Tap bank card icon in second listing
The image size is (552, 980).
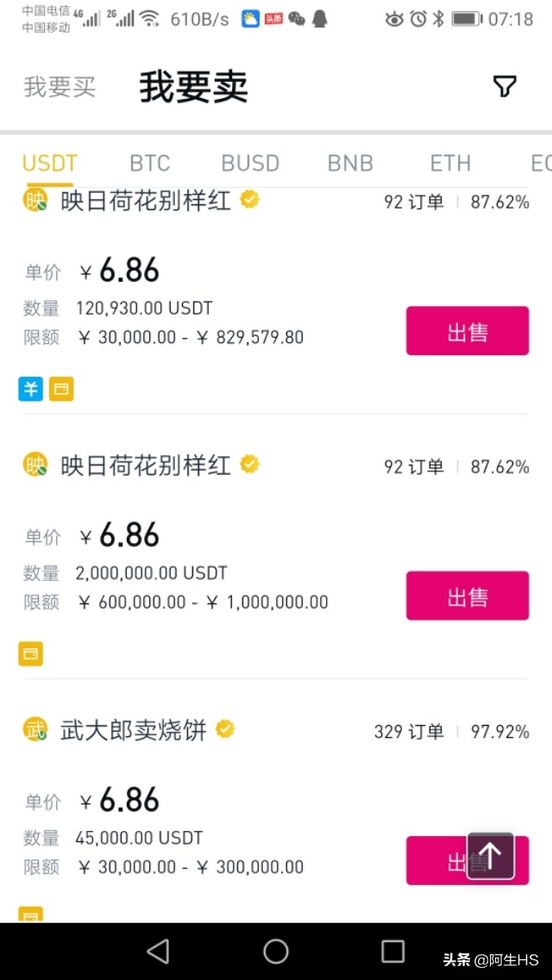[x=30, y=653]
